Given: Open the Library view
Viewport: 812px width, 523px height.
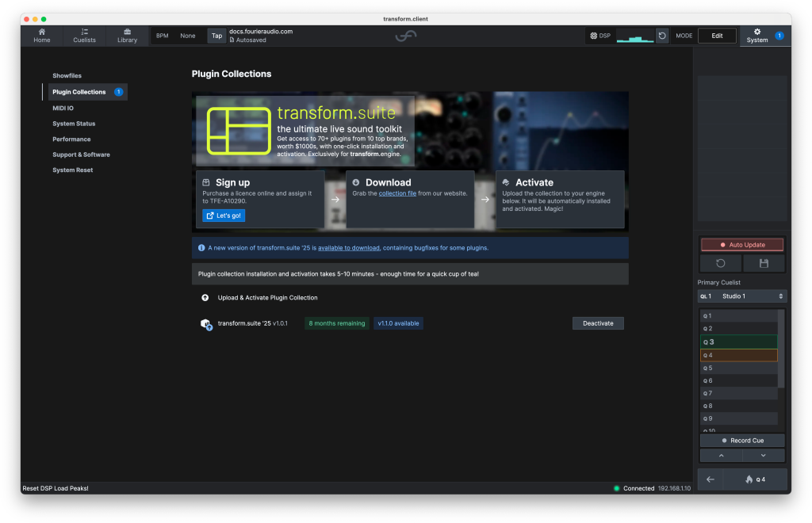Looking at the screenshot, I should tap(127, 36).
